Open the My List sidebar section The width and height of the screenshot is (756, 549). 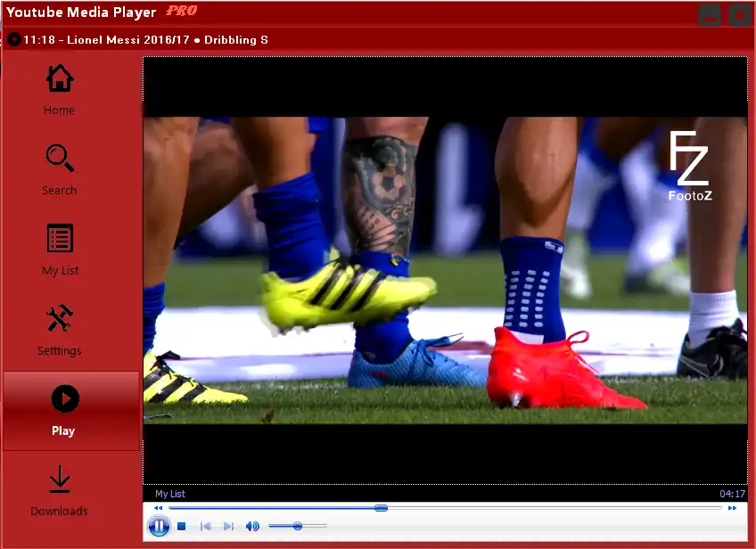pyautogui.click(x=60, y=250)
